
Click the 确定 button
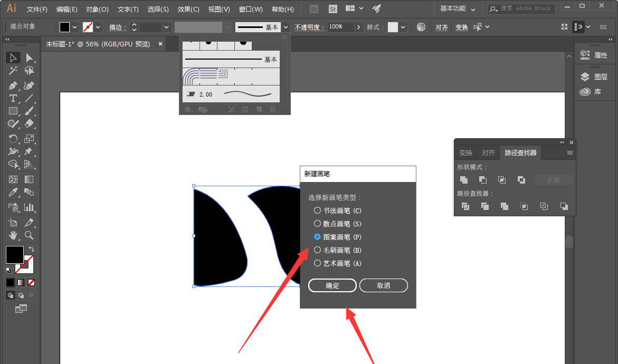[x=332, y=285]
